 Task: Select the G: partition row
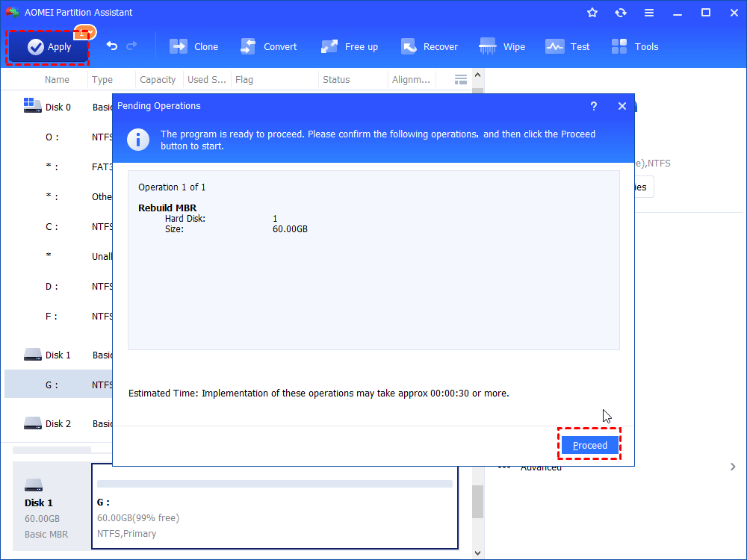(x=58, y=385)
